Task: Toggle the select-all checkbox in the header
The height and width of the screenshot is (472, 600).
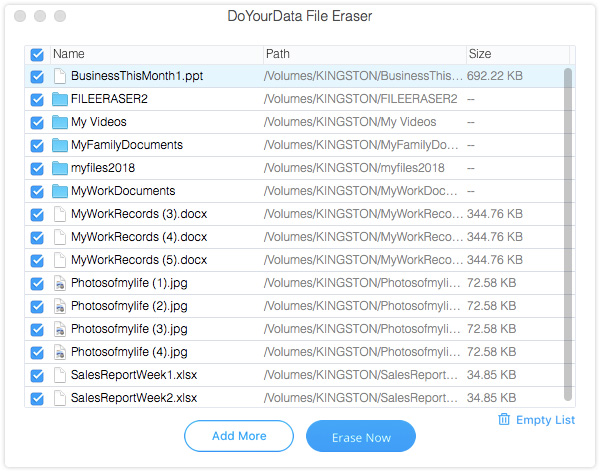Action: pos(37,55)
